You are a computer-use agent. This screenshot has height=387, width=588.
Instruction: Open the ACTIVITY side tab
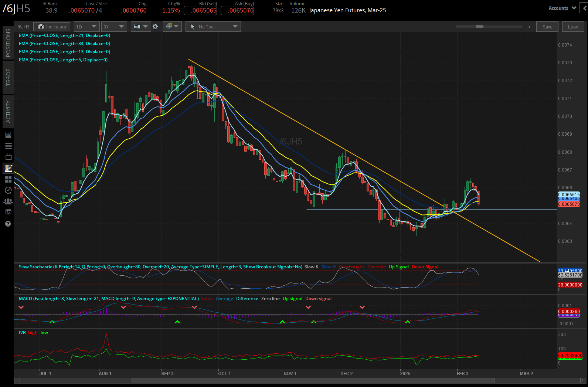click(8, 111)
